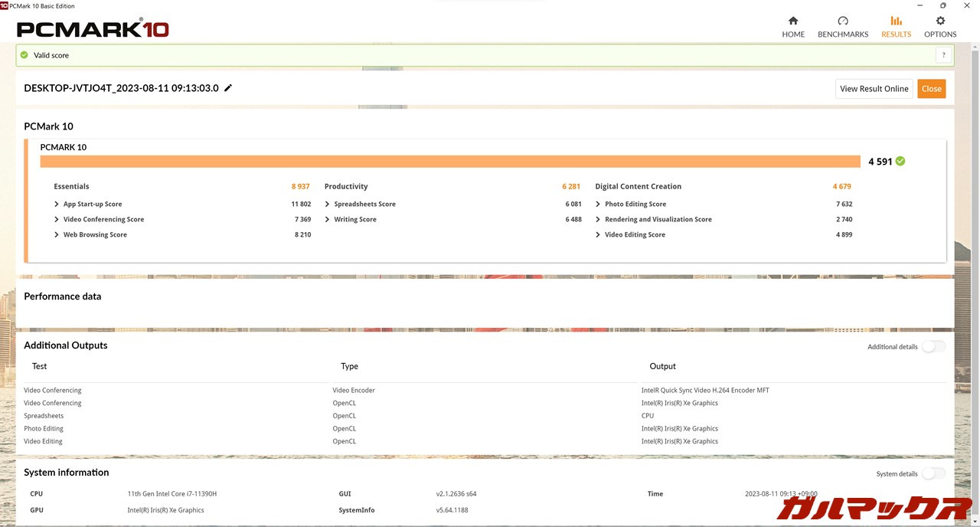Screen dimensions: 980x527
Task: Expand the Spreadsheets Score row
Action: 328,205
